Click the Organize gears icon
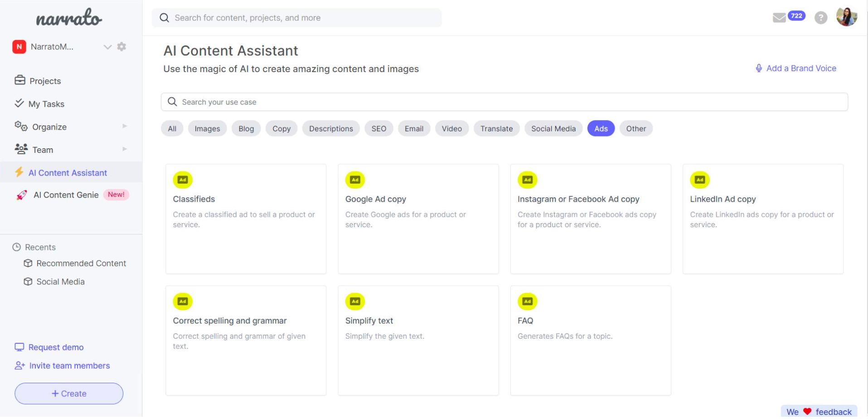The height and width of the screenshot is (419, 868). 21,126
